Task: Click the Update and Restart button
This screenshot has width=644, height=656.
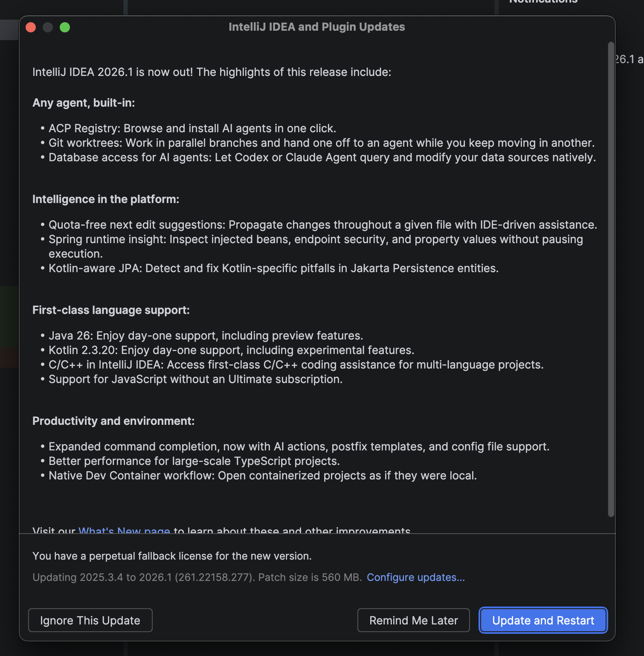Action: [542, 620]
